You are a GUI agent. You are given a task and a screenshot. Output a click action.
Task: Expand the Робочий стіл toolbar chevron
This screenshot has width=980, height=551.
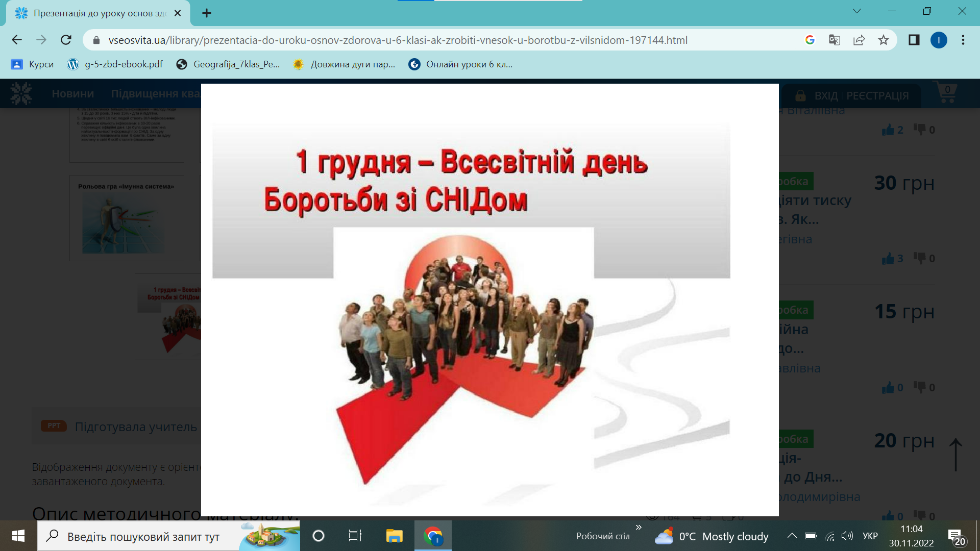click(639, 527)
